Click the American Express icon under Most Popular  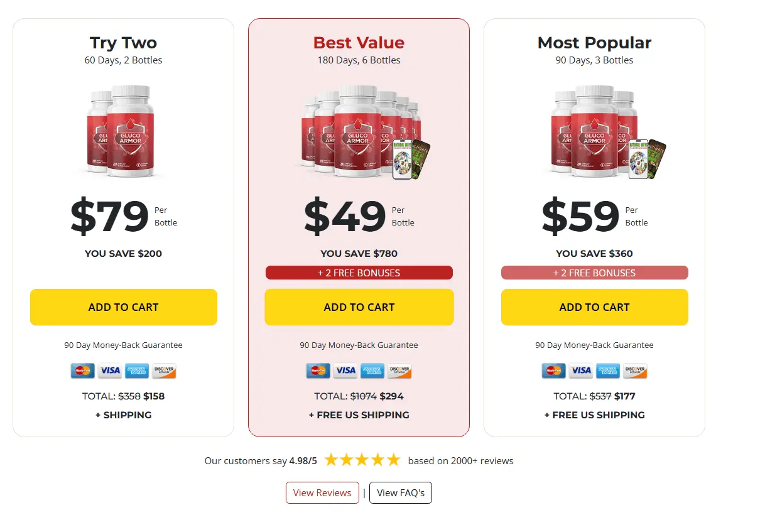[608, 371]
